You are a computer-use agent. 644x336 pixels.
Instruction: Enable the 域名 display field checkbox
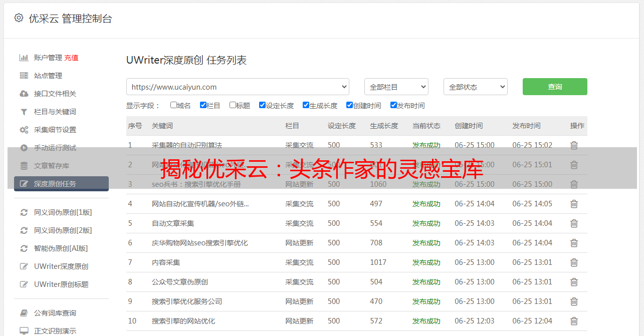pos(173,105)
